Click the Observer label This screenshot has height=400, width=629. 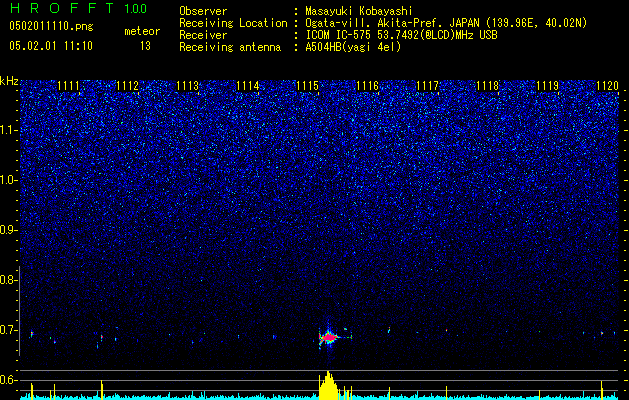click(203, 12)
